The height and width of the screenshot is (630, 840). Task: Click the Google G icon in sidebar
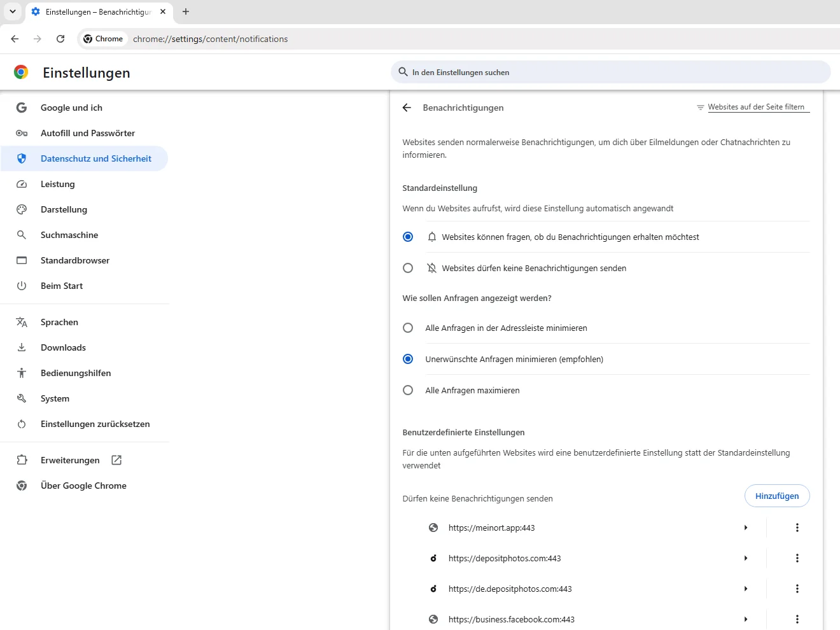coord(22,108)
